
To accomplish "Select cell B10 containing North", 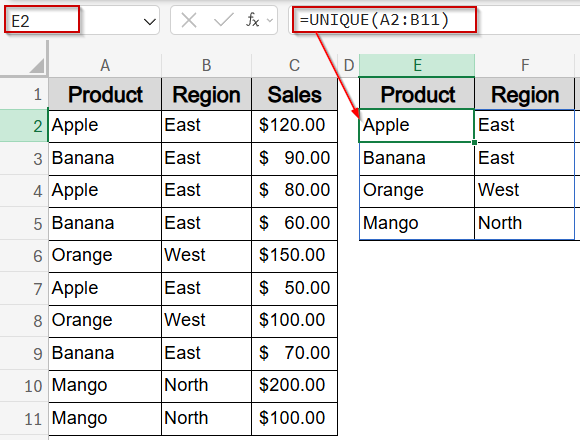I will click(206, 386).
